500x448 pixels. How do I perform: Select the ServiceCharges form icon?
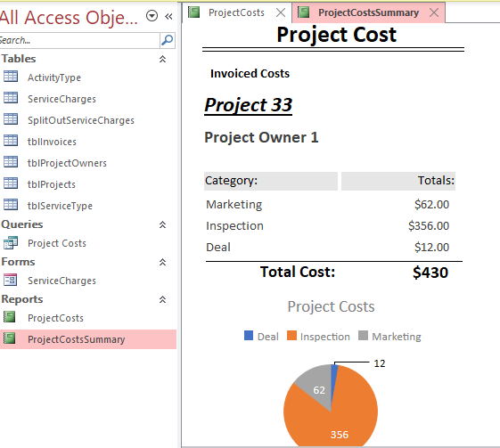[11, 280]
